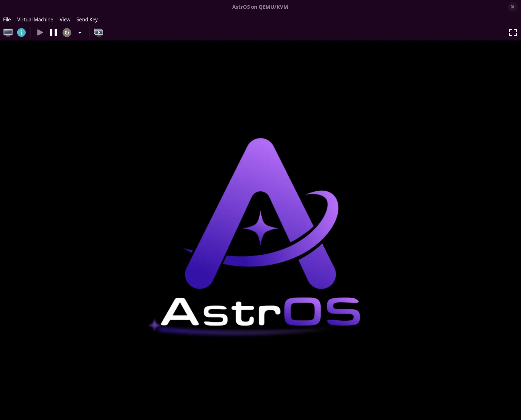Open the File menu
521x420 pixels.
tap(7, 19)
